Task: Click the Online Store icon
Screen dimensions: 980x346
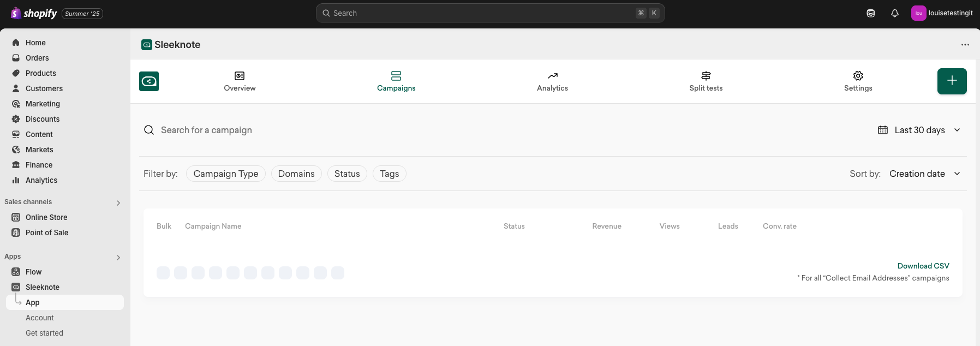Action: tap(16, 217)
